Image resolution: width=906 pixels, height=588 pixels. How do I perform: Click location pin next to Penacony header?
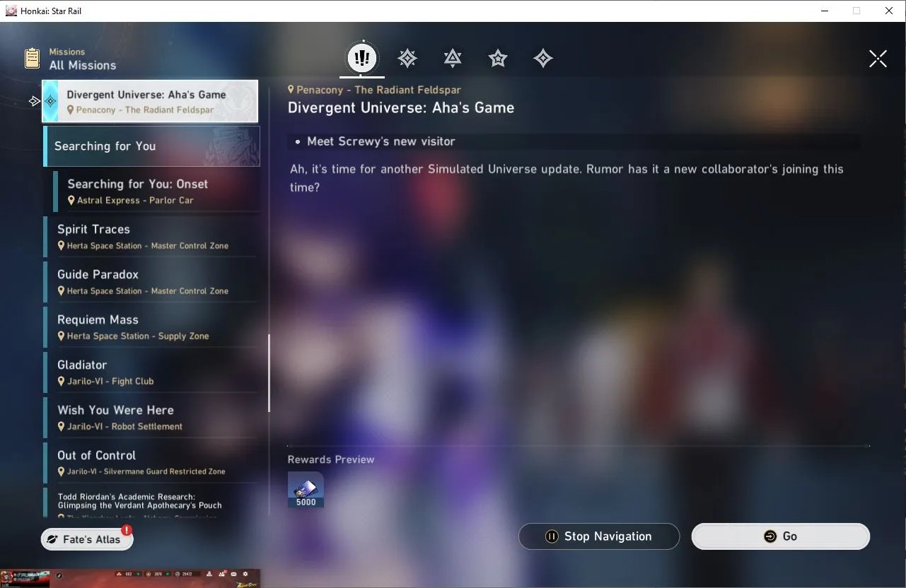pos(291,90)
